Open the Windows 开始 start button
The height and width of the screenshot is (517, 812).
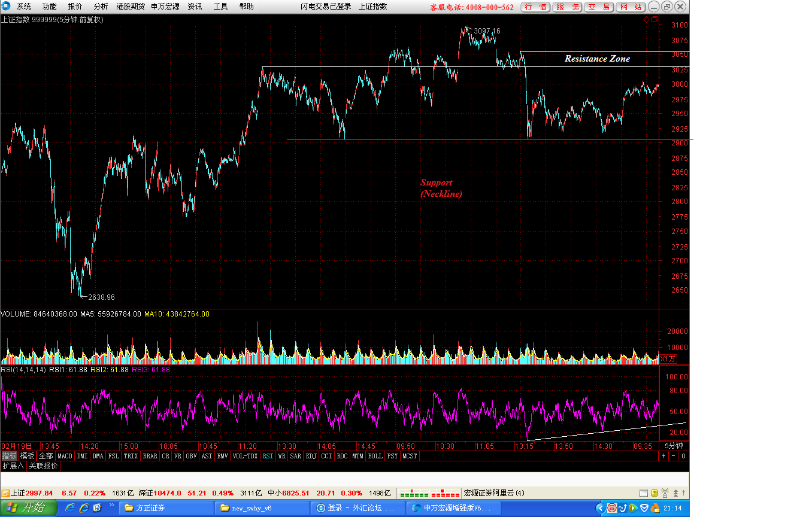29,508
